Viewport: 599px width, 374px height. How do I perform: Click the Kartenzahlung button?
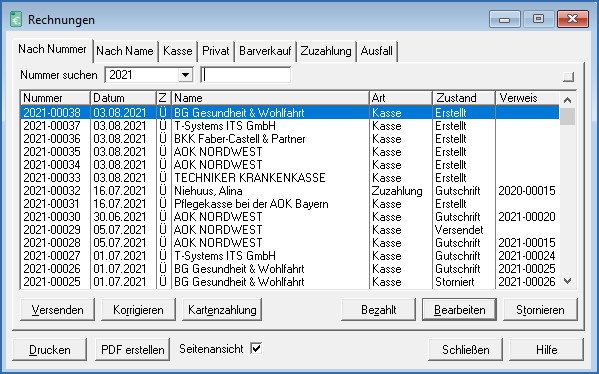pos(222,309)
